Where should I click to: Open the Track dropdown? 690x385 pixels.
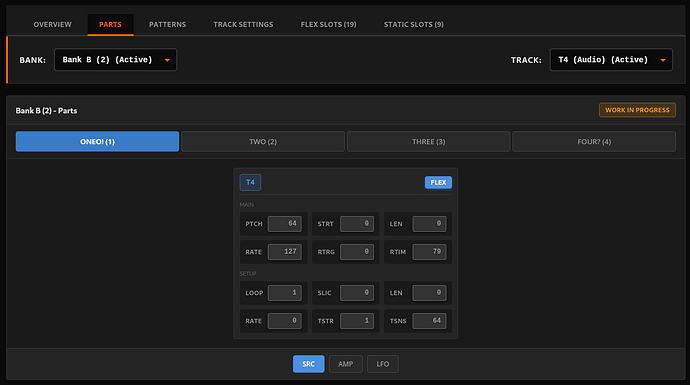[x=611, y=60]
